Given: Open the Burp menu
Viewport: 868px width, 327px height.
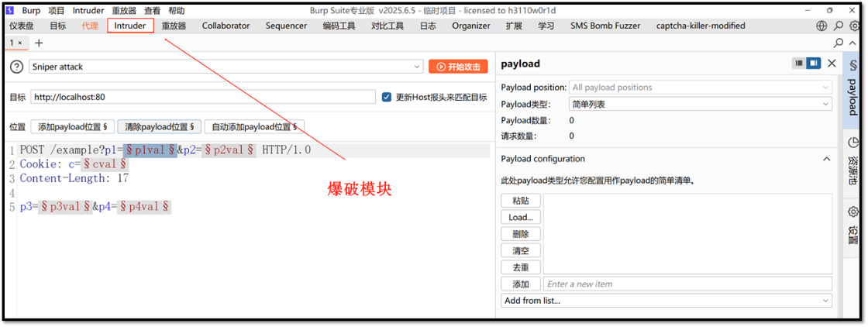Looking at the screenshot, I should [x=31, y=11].
